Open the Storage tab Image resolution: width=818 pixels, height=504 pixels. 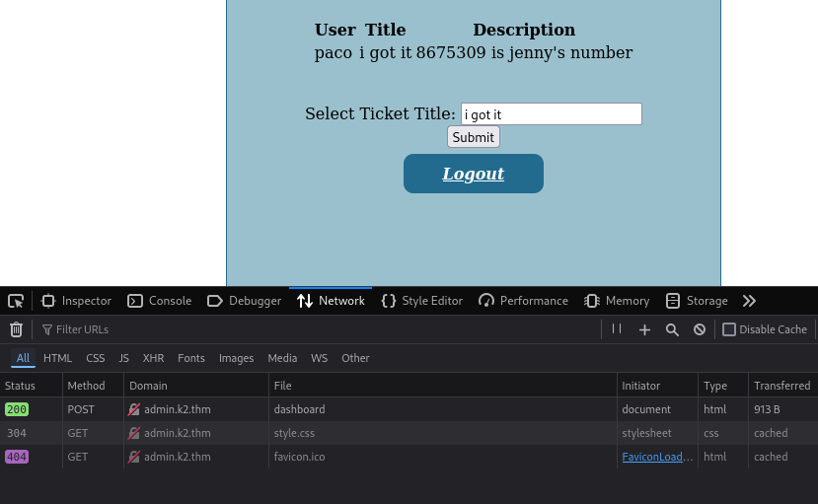[697, 301]
